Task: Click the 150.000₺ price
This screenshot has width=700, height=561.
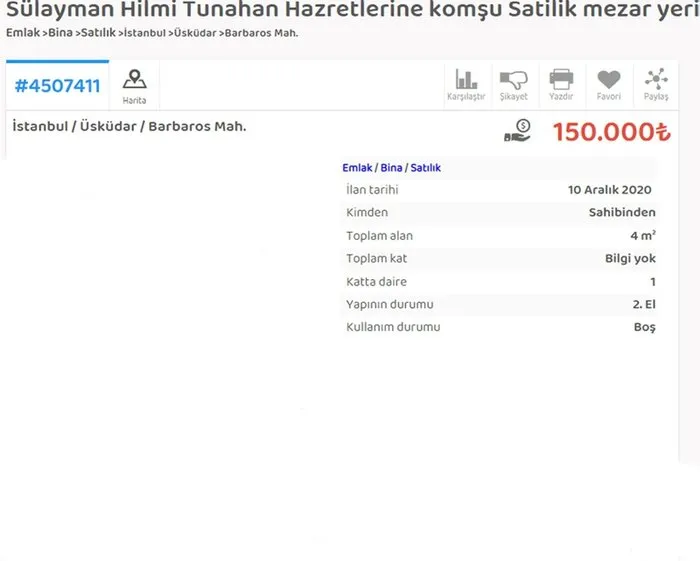Action: pos(612,132)
